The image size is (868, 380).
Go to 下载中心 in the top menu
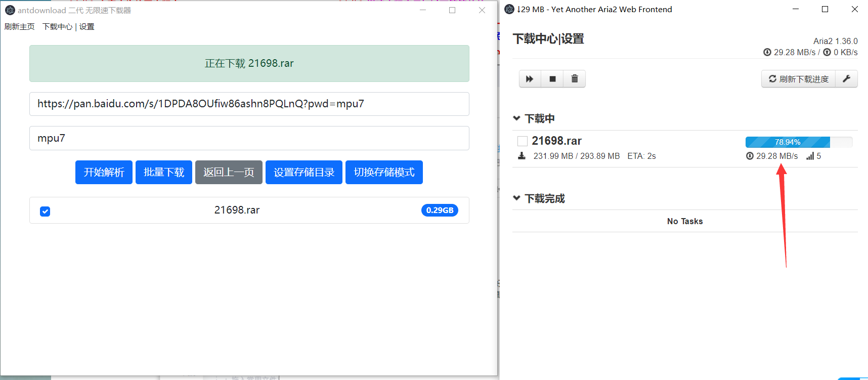click(x=57, y=27)
